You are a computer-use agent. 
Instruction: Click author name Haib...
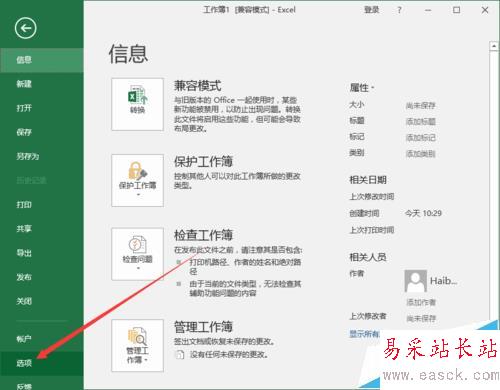443,281
